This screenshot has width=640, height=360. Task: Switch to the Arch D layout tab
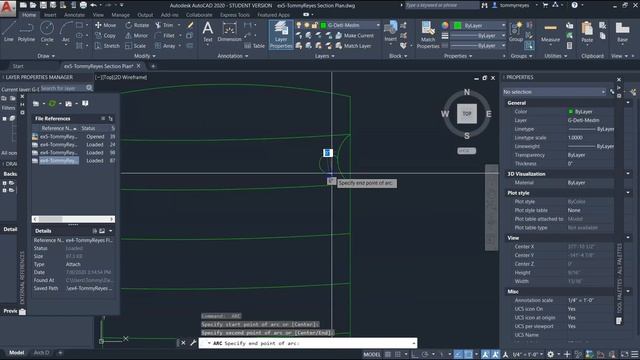tap(41, 353)
